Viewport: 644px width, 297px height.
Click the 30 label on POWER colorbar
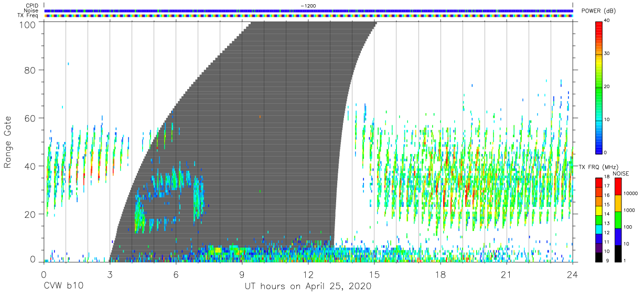tap(607, 54)
